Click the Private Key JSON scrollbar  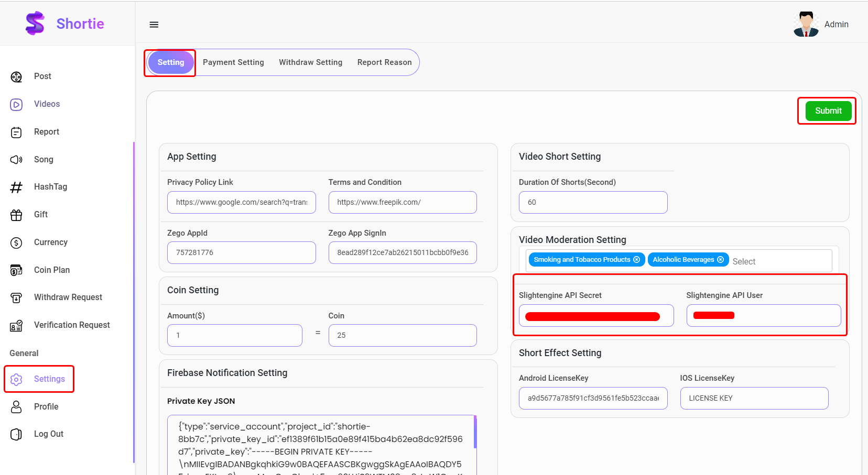(x=475, y=432)
